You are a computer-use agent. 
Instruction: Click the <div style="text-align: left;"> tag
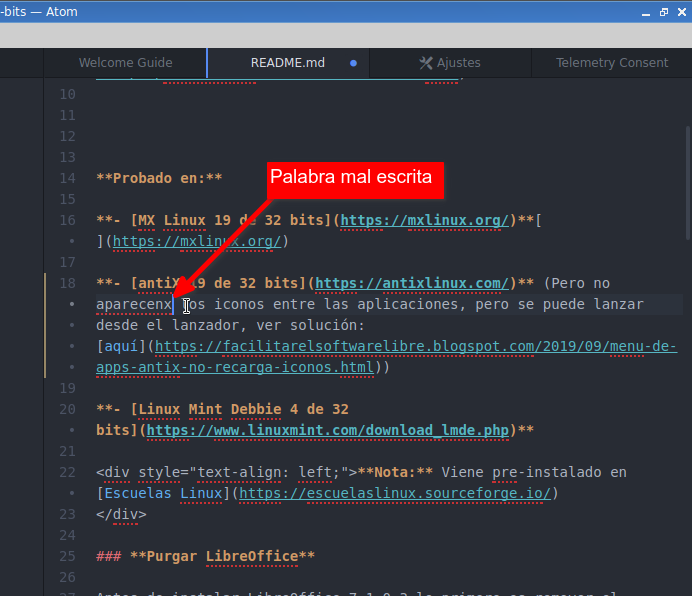(226, 472)
